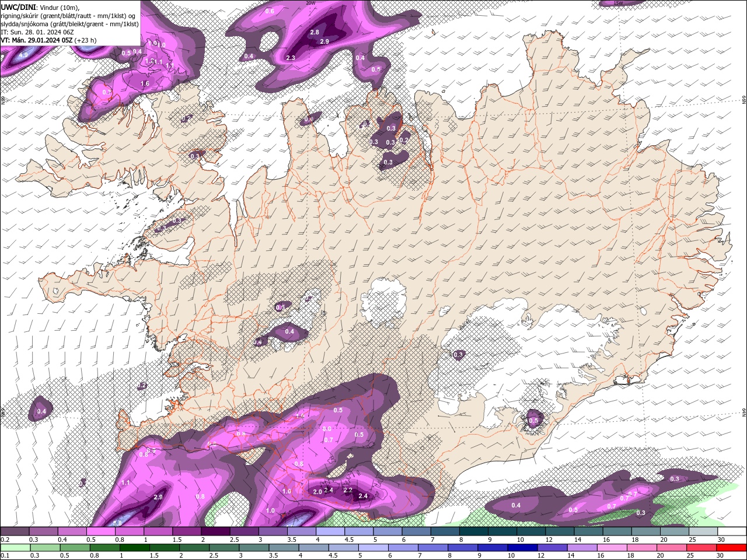The width and height of the screenshot is (747, 560).
Task: Select the darkest green swatch labeled 1 in rain scale
Action: click(134, 548)
